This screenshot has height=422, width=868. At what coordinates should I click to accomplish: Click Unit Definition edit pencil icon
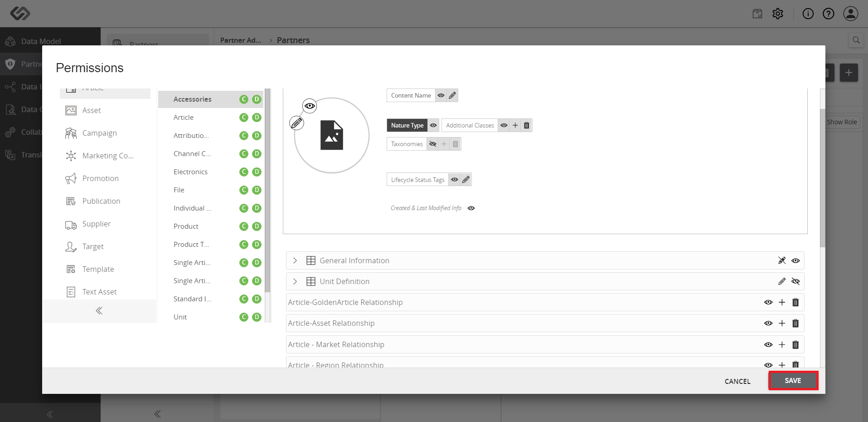pyautogui.click(x=782, y=281)
